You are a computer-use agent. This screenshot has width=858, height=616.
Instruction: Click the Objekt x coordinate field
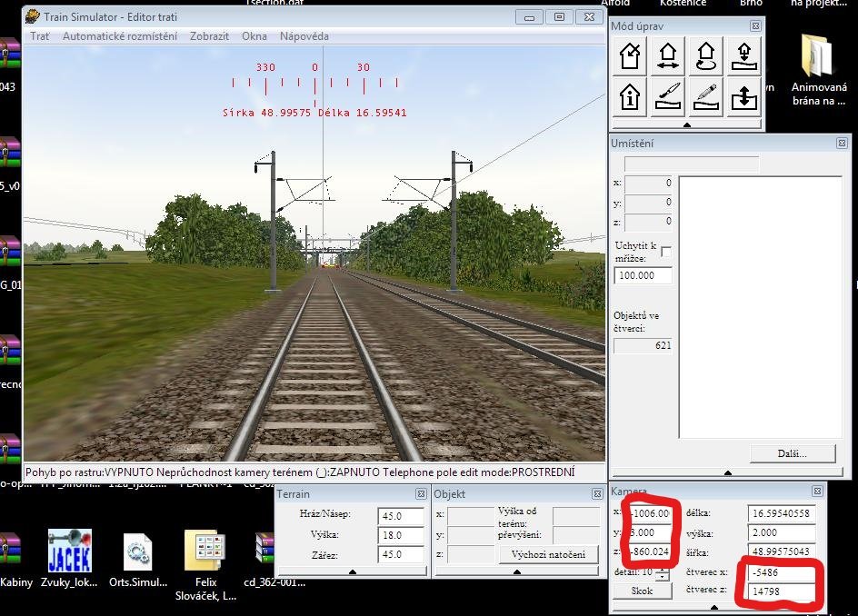point(469,514)
